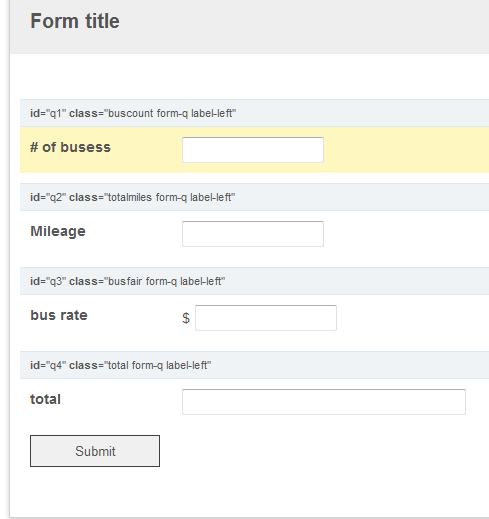The height and width of the screenshot is (519, 489).
Task: Click the dollar sign before bus rate field
Action: coord(186,318)
